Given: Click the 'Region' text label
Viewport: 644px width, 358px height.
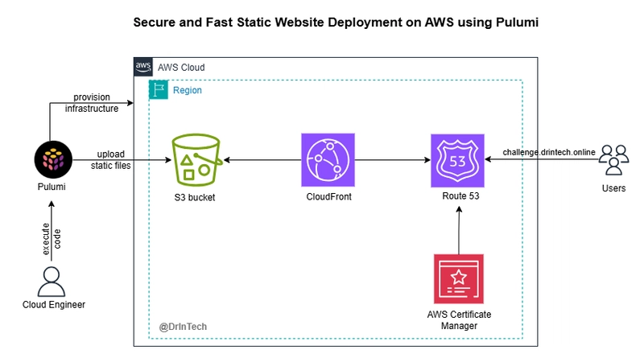Looking at the screenshot, I should 188,90.
